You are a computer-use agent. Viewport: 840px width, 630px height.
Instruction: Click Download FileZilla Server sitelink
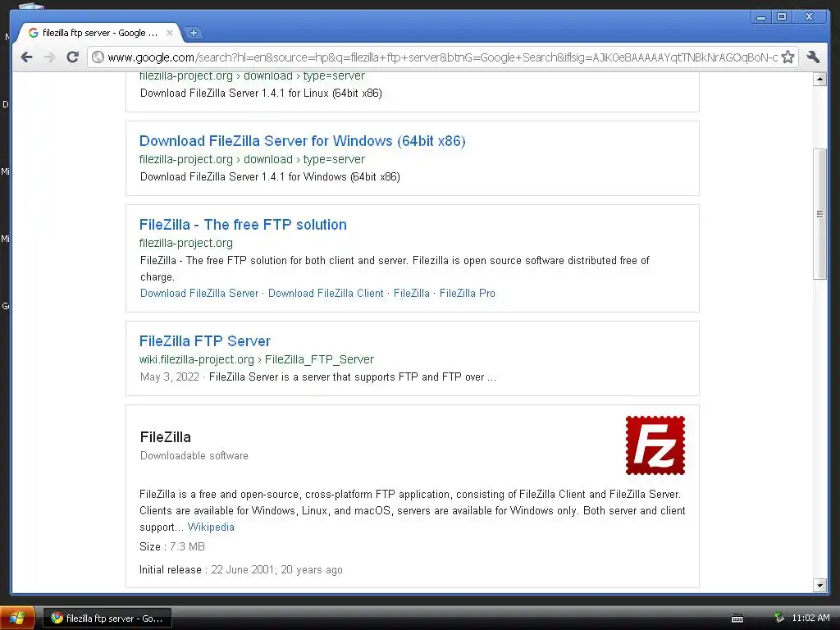point(199,293)
